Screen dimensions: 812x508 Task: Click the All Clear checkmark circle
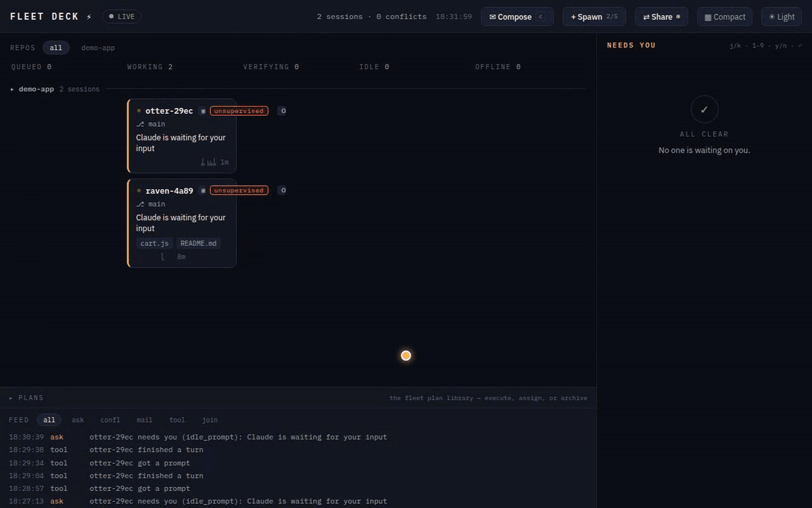coord(704,109)
